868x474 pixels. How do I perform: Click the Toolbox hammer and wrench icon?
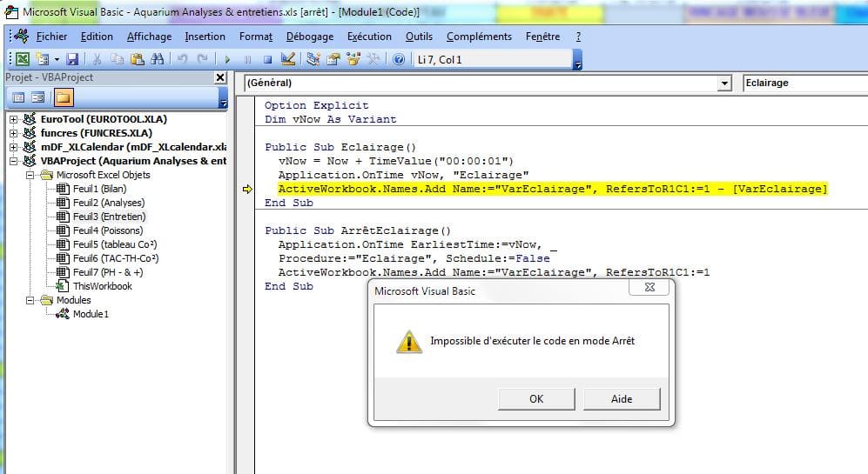pos(373,58)
